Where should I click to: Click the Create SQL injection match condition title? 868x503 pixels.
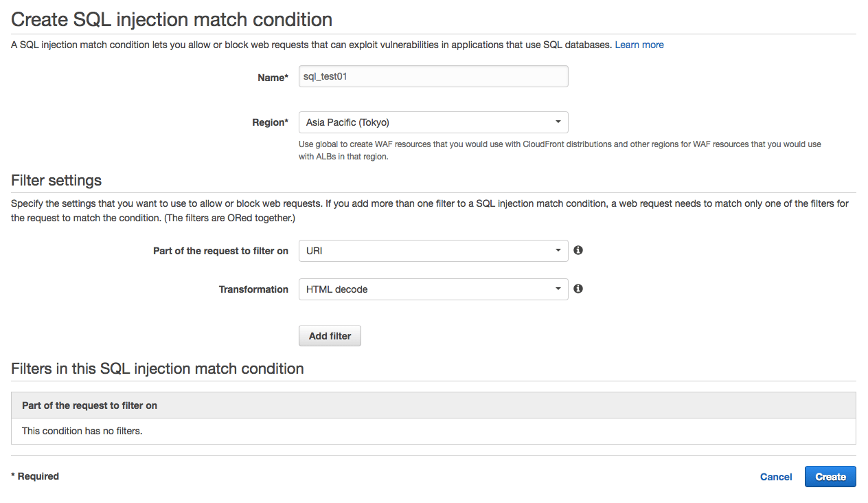pos(172,19)
